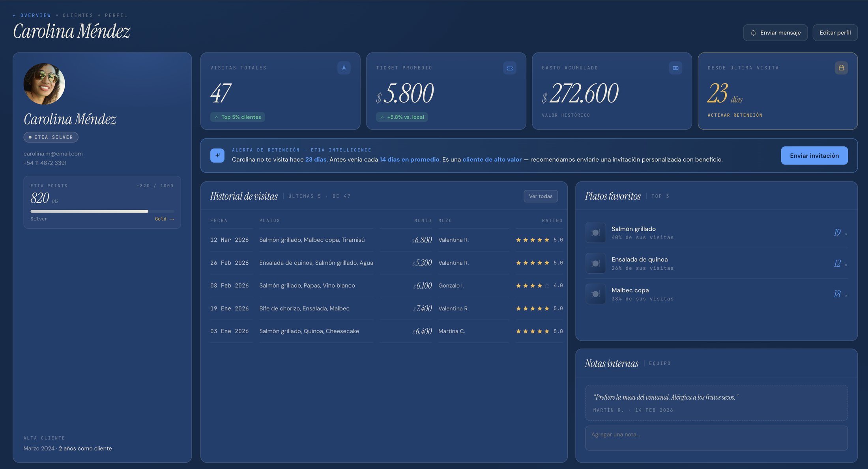
Task: Click the plate icon next to Ensalada de quinoa
Action: click(595, 263)
